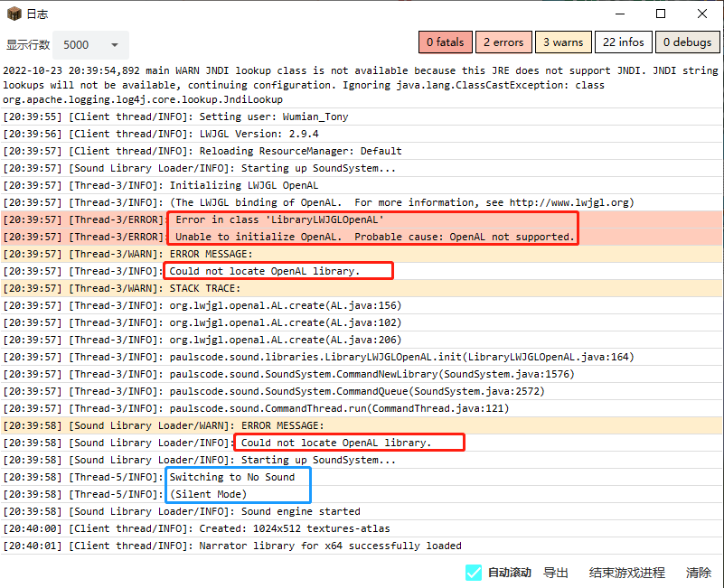Viewport: 724px width, 588px height.
Task: Select 'CommandThread.run' trace line
Action: coord(362,408)
